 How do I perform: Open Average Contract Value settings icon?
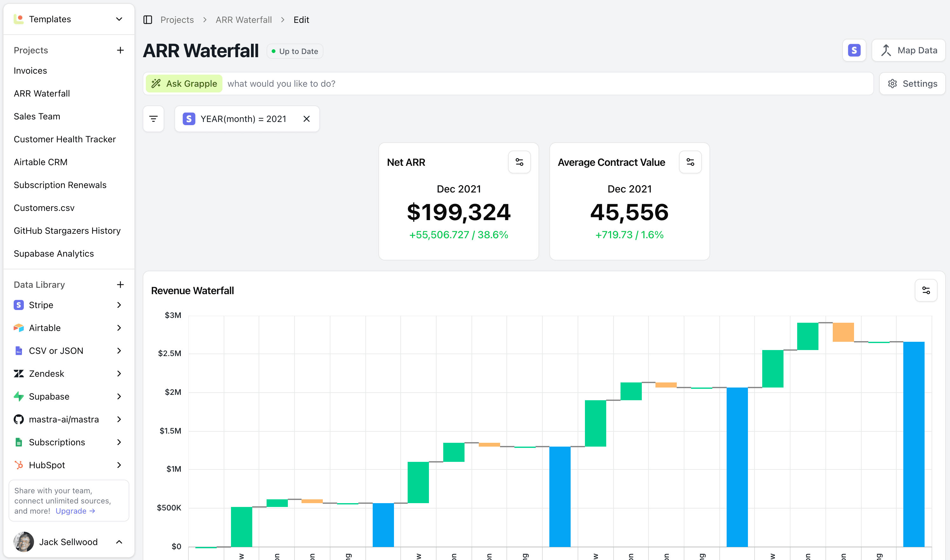[x=690, y=162]
